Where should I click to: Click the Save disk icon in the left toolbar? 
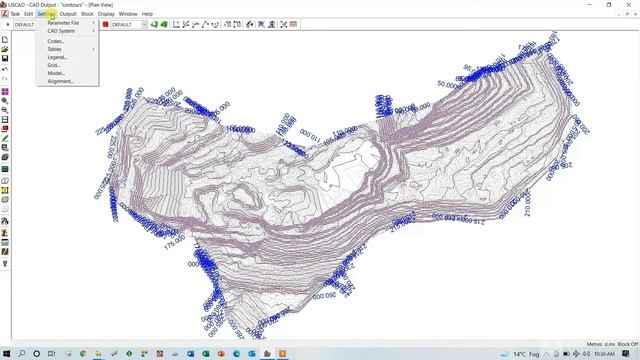point(5,58)
